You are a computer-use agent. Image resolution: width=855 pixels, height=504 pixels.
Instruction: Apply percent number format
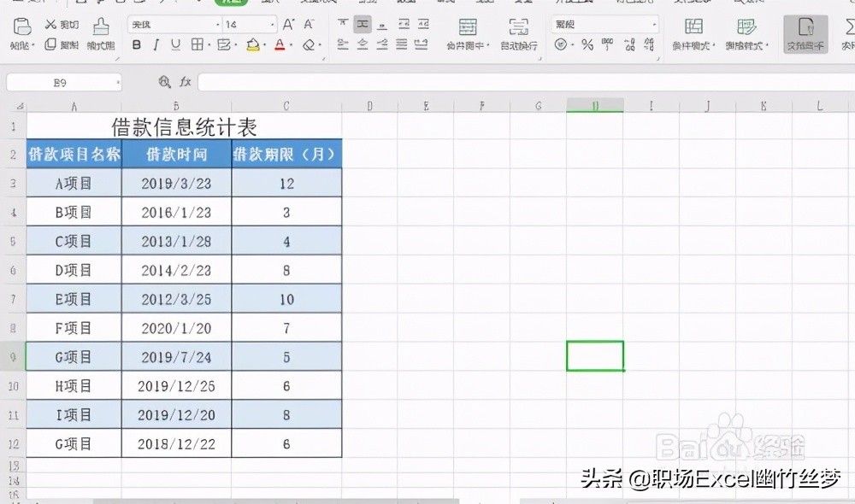pos(587,43)
